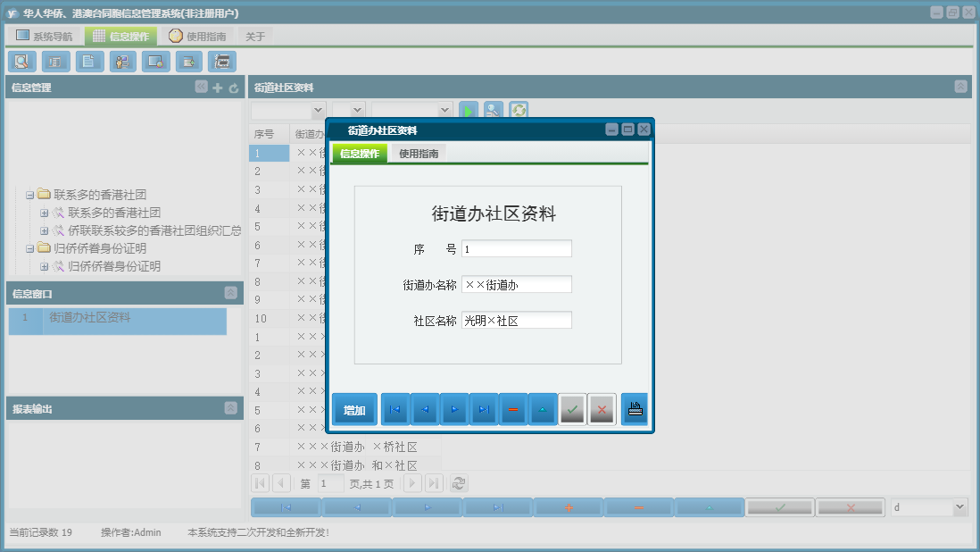Confirm with the green checkmark in the dialog
Screen dimensions: 980x552
pos(573,409)
